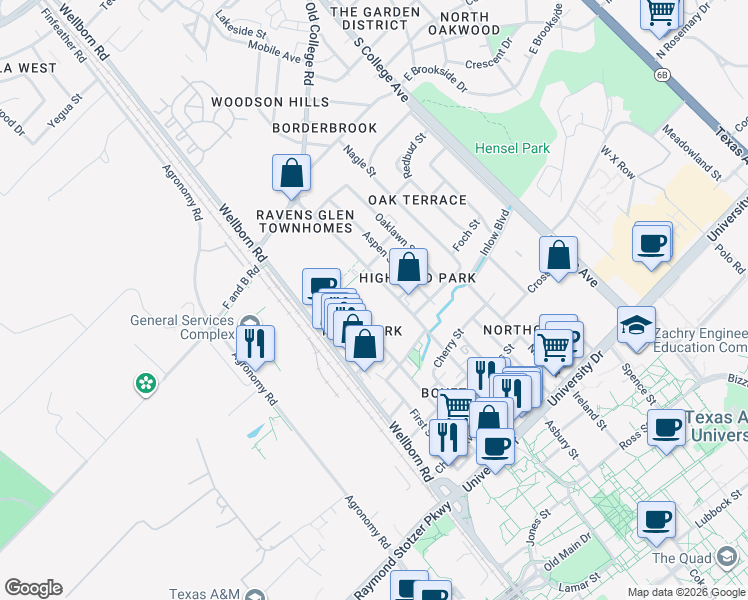Click the Old College Rd label
Screen dimensions: 748x600
(x=310, y=44)
